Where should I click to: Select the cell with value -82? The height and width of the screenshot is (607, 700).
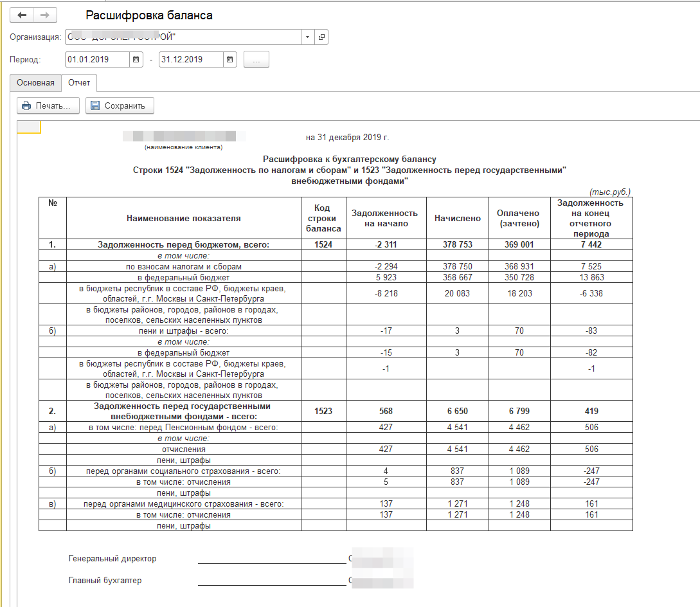click(x=591, y=352)
